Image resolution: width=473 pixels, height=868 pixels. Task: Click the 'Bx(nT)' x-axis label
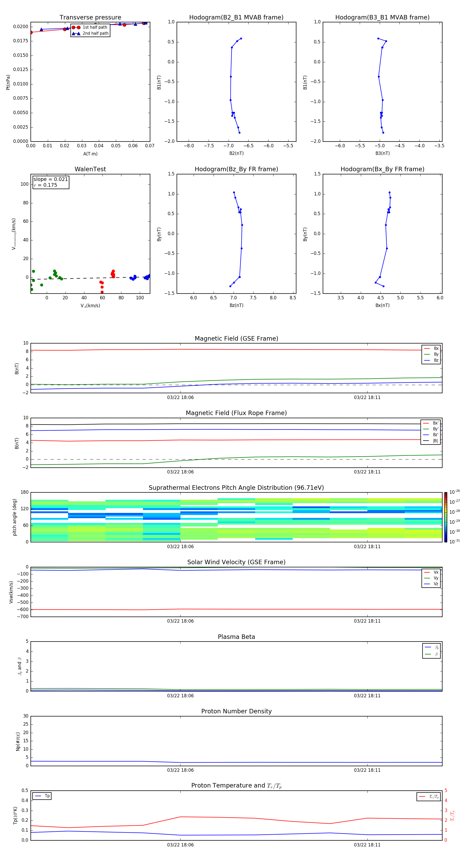pyautogui.click(x=382, y=306)
